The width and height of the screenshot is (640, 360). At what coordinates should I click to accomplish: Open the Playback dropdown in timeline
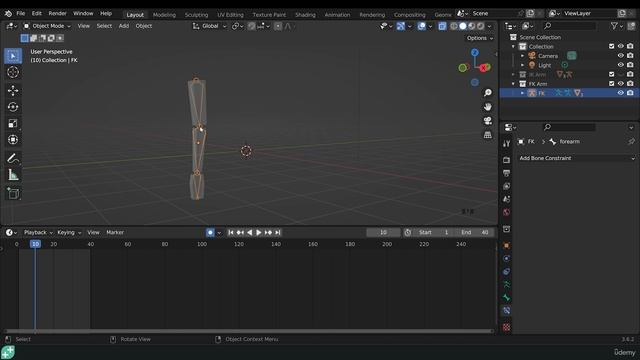38,232
